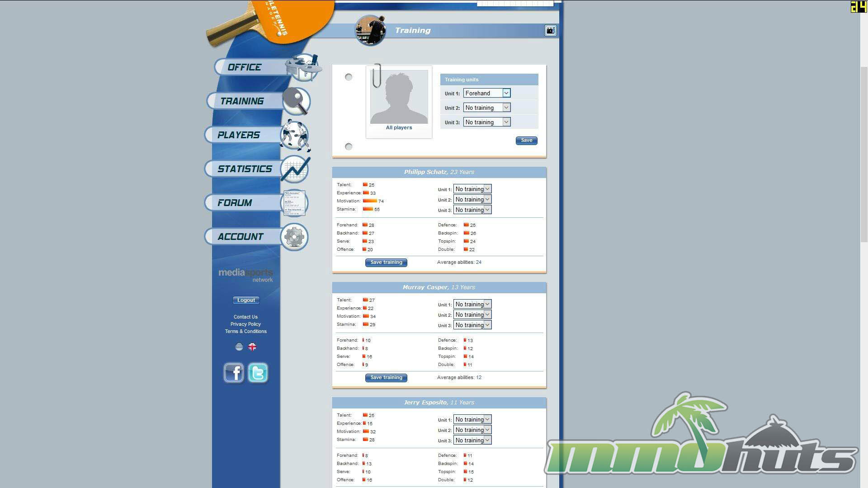Click the forum notes page icon

[x=294, y=203]
